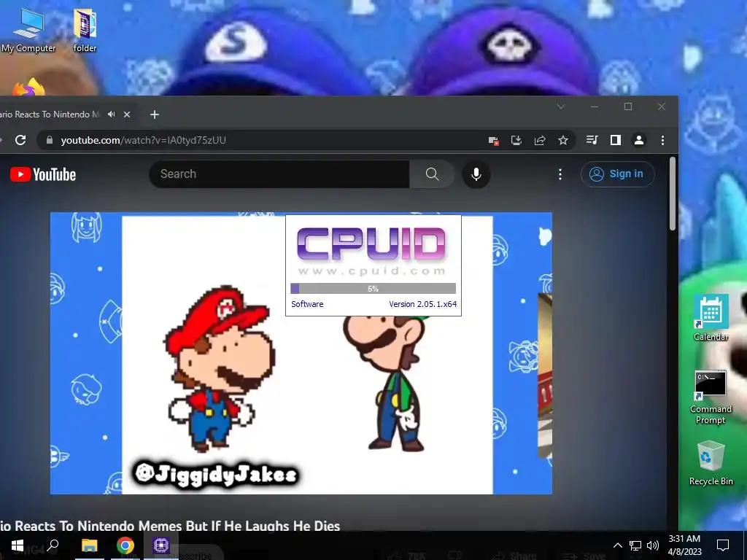Go to the YouTube home logo
Image resolution: width=747 pixels, height=560 pixels.
click(x=43, y=174)
